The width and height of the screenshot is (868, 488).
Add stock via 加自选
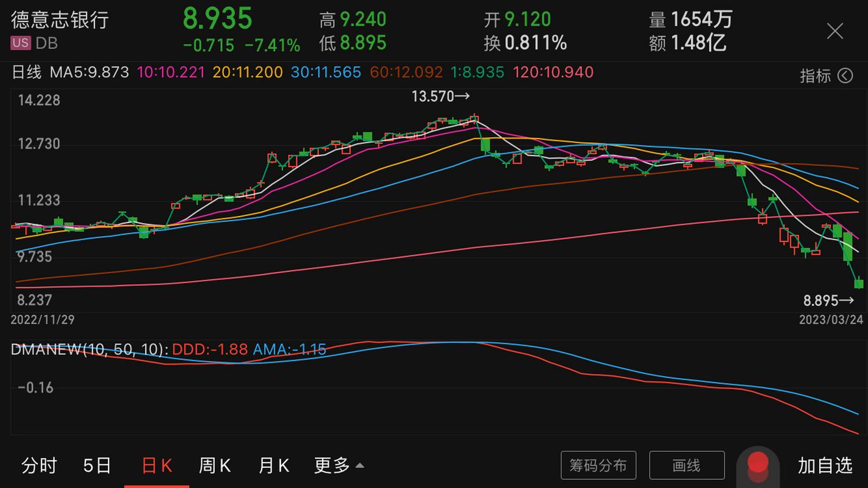point(825,465)
